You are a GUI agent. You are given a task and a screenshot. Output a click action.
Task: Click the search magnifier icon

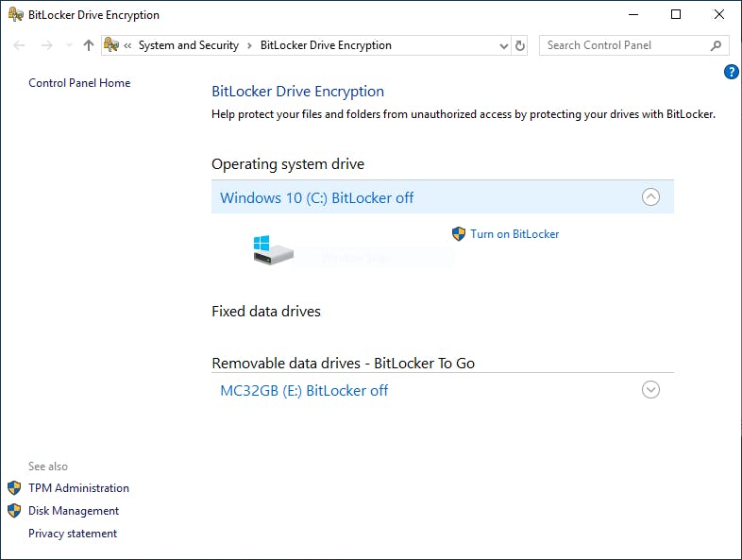point(716,45)
